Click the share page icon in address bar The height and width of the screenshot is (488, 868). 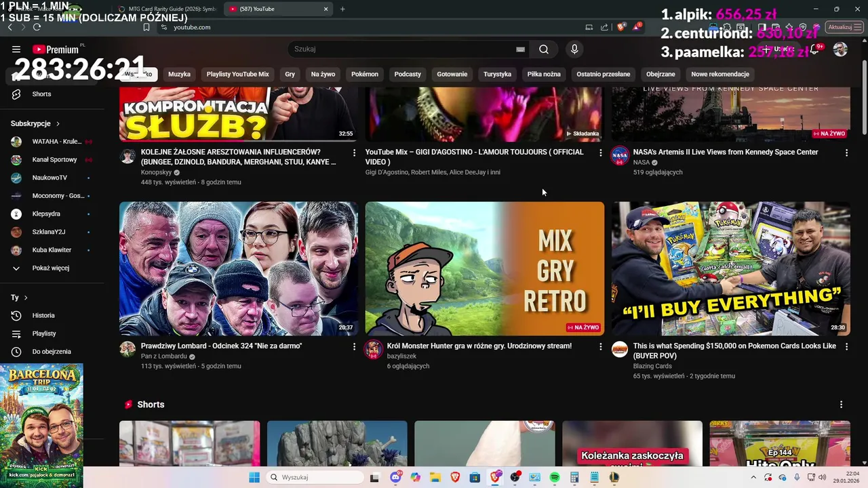[604, 27]
